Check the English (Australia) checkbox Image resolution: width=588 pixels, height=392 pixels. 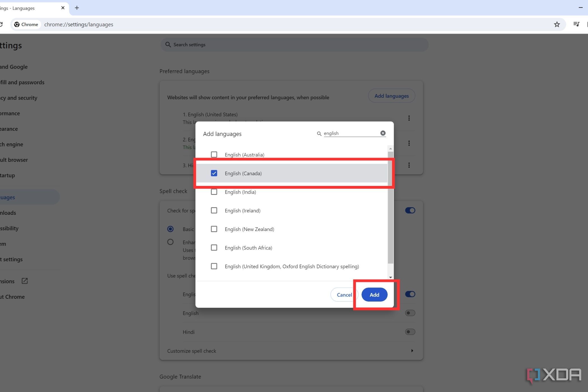(213, 155)
